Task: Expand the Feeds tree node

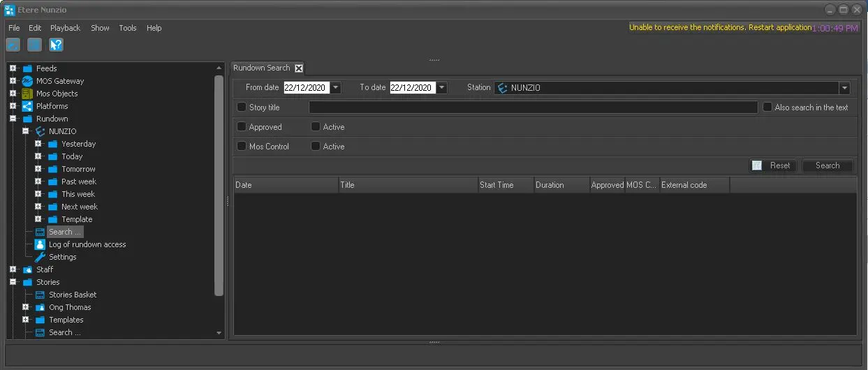Action: (13, 68)
